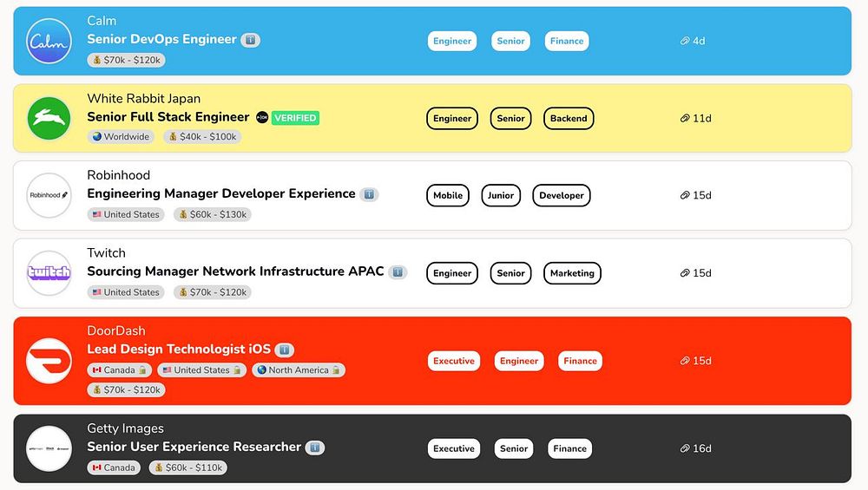Select Senior tag in White Rabbit Japan row

pyautogui.click(x=510, y=118)
